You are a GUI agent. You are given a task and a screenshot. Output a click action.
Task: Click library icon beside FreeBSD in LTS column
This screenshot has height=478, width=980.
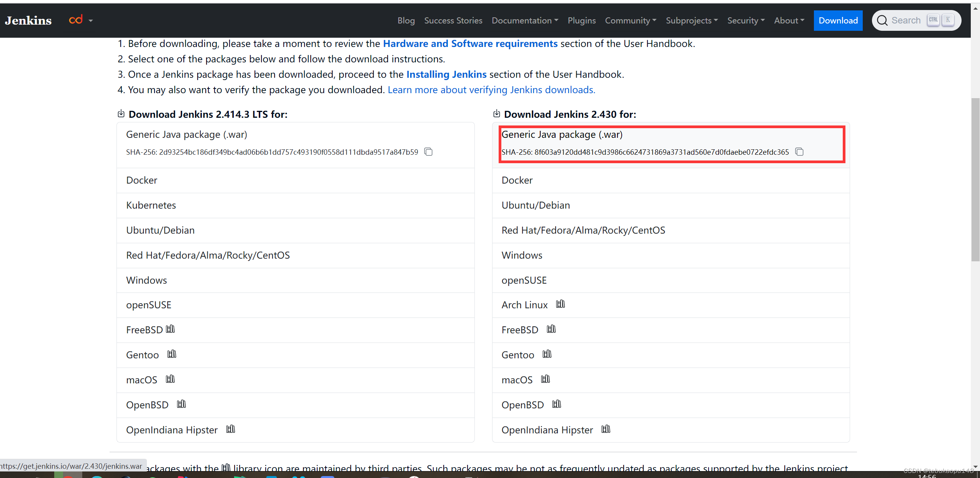170,329
